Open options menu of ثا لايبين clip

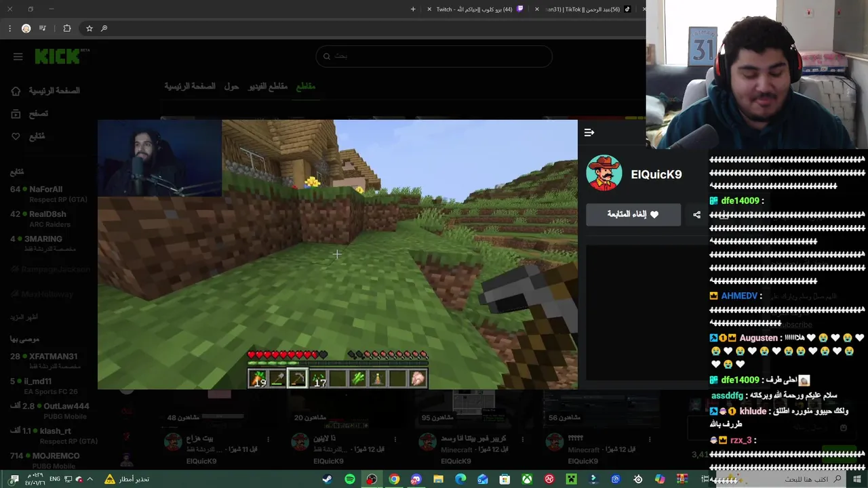395,439
